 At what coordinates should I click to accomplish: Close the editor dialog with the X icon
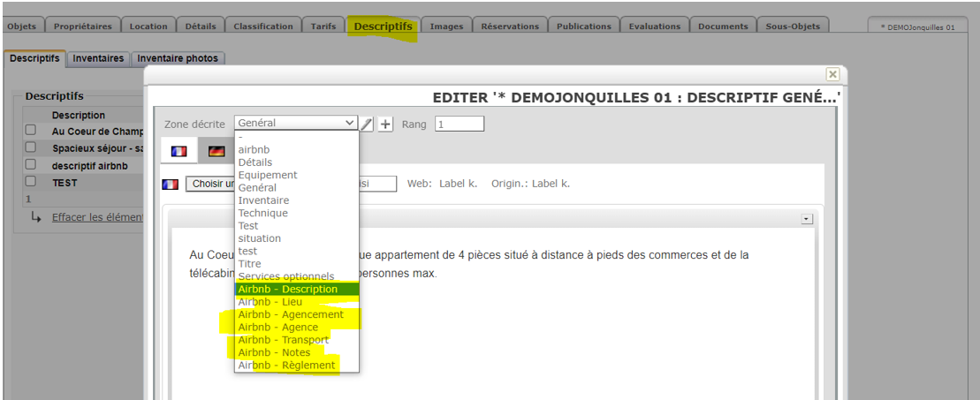tap(832, 75)
